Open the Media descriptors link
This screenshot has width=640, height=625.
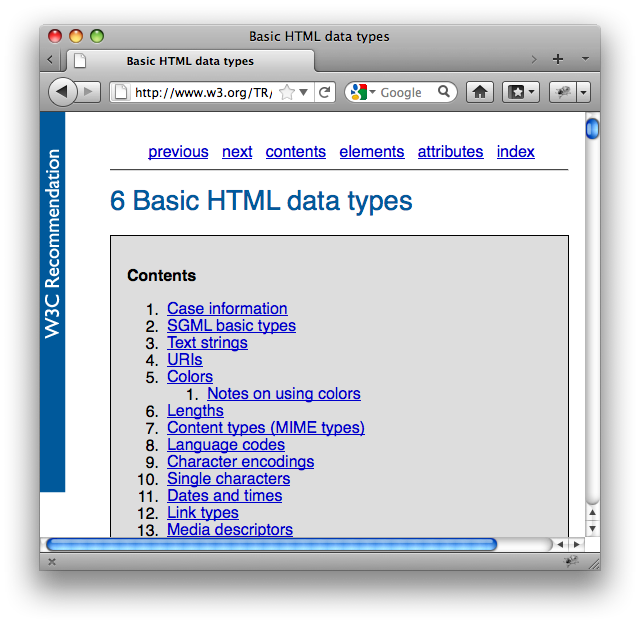click(x=230, y=529)
